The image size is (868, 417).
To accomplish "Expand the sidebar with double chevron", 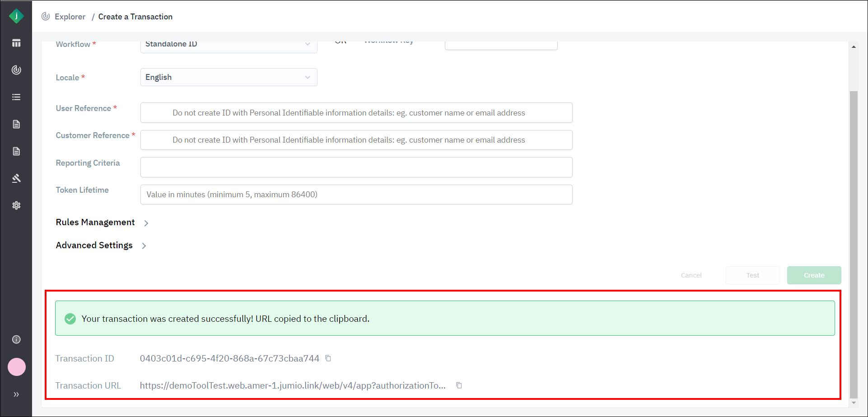I will [x=16, y=394].
